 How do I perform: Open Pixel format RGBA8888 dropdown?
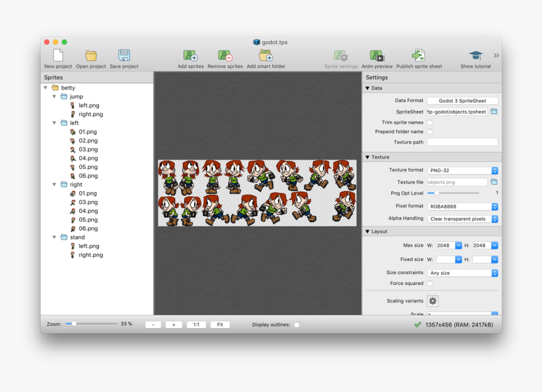pyautogui.click(x=463, y=206)
